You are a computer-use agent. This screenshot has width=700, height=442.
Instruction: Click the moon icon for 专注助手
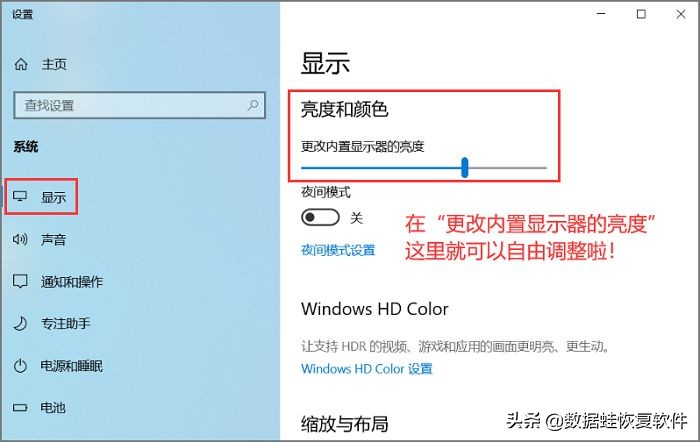[20, 323]
